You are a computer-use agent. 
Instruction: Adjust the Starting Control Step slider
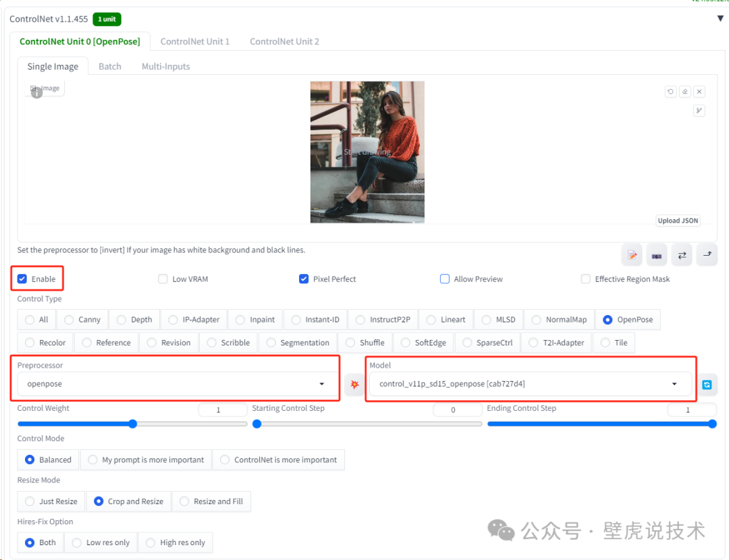tap(367, 424)
